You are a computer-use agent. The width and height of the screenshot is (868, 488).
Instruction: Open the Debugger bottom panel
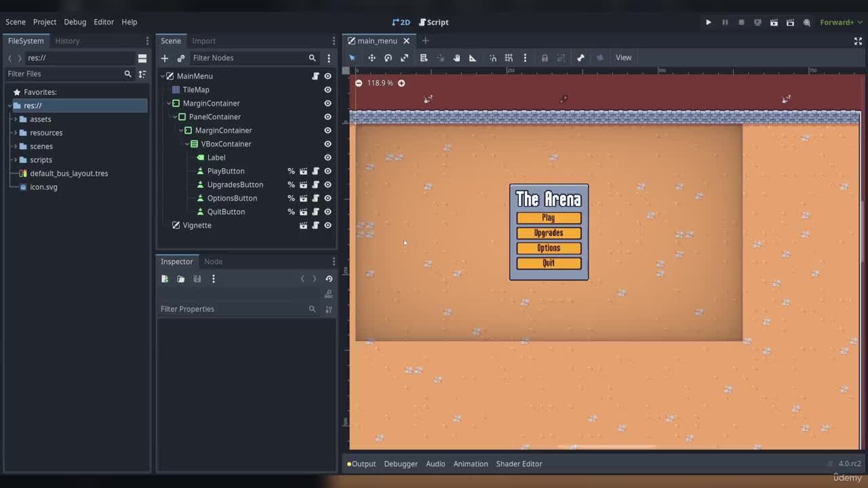[401, 464]
